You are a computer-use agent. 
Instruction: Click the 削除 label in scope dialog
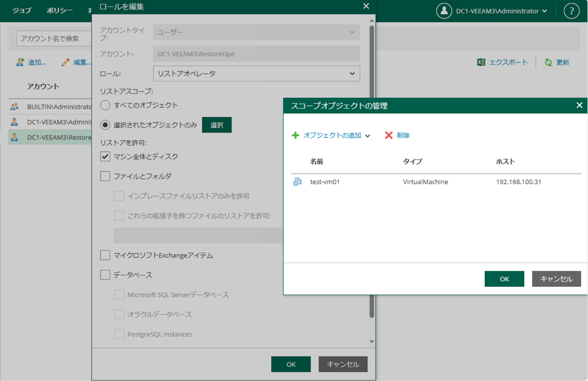[x=403, y=135]
